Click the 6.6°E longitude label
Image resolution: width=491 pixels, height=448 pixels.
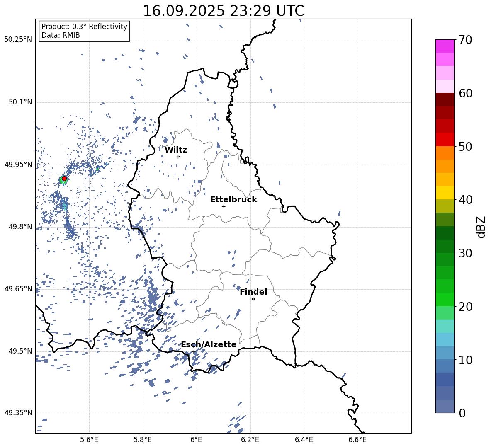[x=357, y=440]
